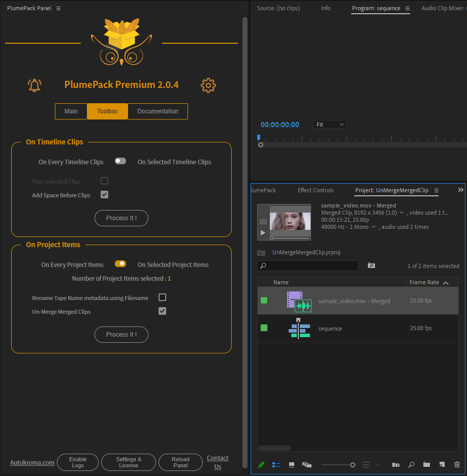Viewport: 467px width, 476px height.
Task: Click the Process It button under On Project Items
Action: pyautogui.click(x=121, y=335)
